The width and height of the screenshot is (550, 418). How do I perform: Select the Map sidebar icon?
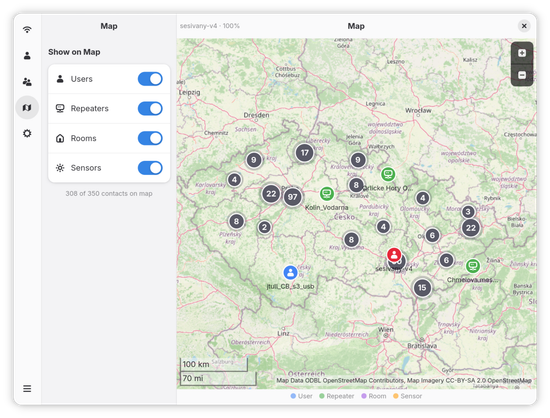(x=27, y=107)
